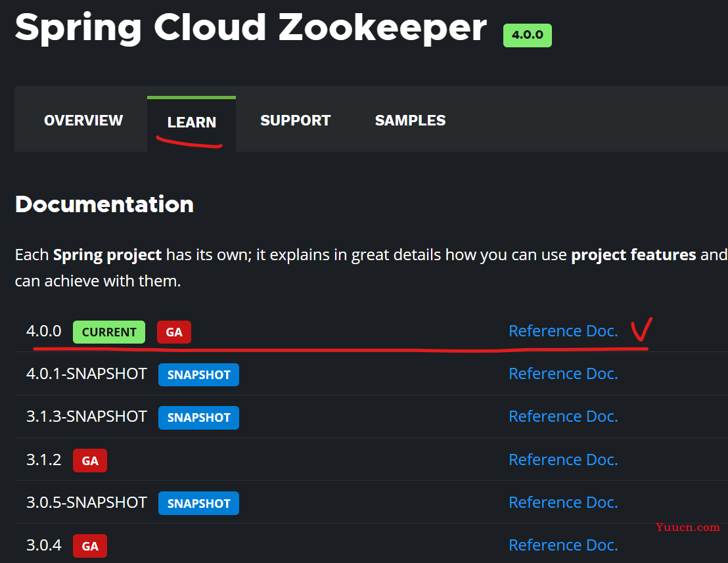
Task: Click the Documentation heading
Action: pos(104,204)
